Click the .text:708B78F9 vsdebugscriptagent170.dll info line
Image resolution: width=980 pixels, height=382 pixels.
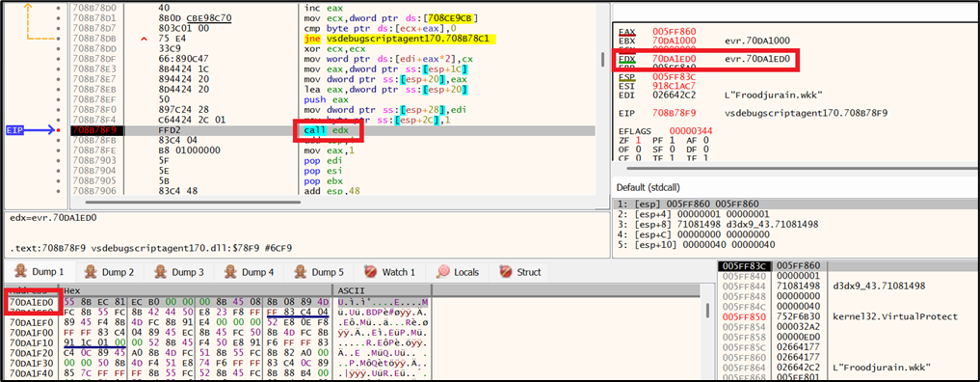click(x=151, y=249)
